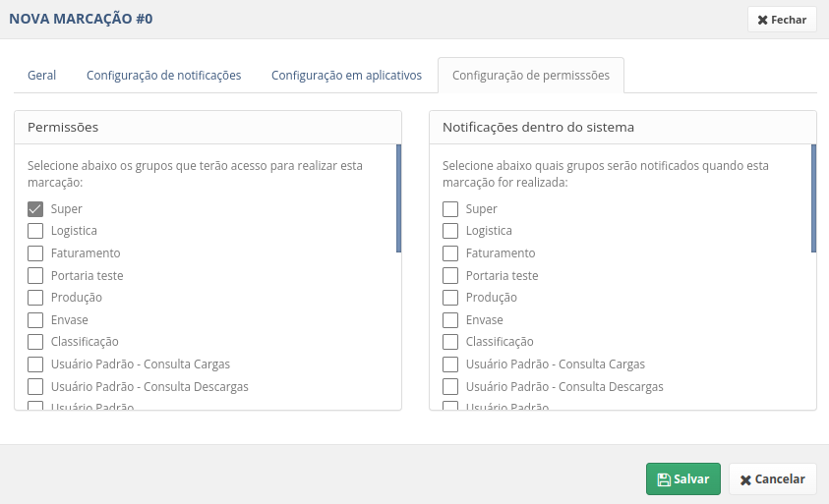Image resolution: width=829 pixels, height=504 pixels.
Task: Click the X icon on Cancelar button
Action: click(x=745, y=479)
